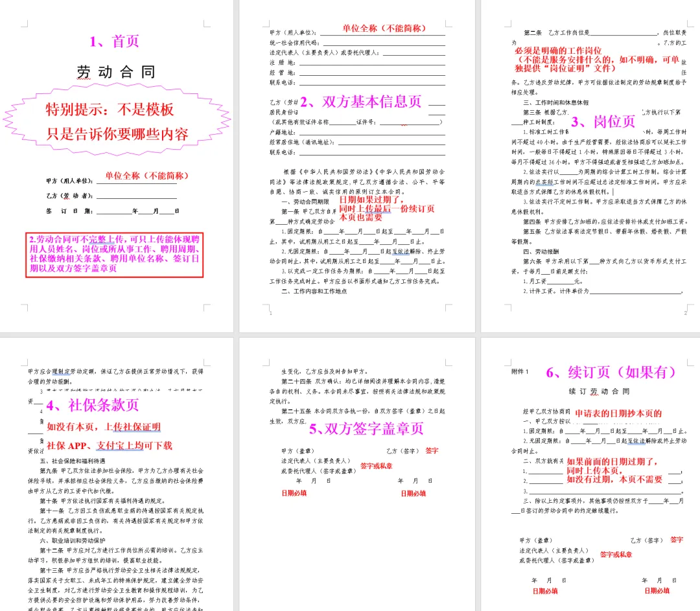The height and width of the screenshot is (611, 700).
Task: Click the "第二十四条 双方确认" paragraph
Action: tap(357, 391)
